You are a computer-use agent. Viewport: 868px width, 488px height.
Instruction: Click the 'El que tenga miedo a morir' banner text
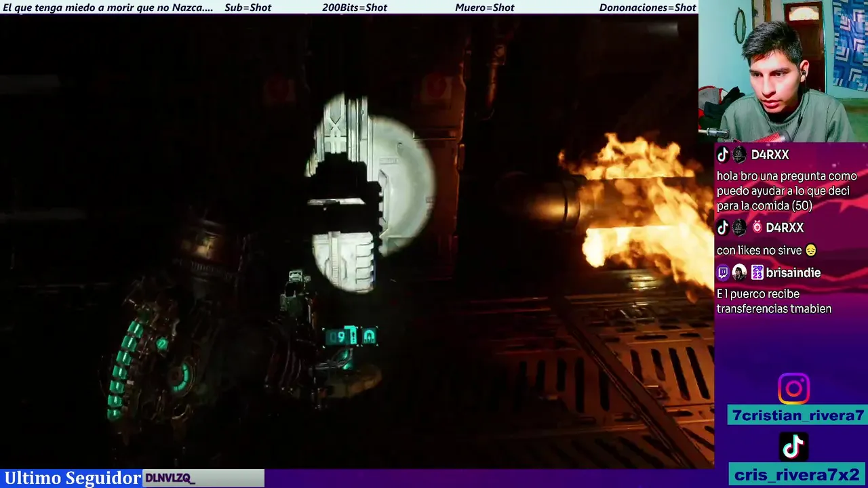108,7
